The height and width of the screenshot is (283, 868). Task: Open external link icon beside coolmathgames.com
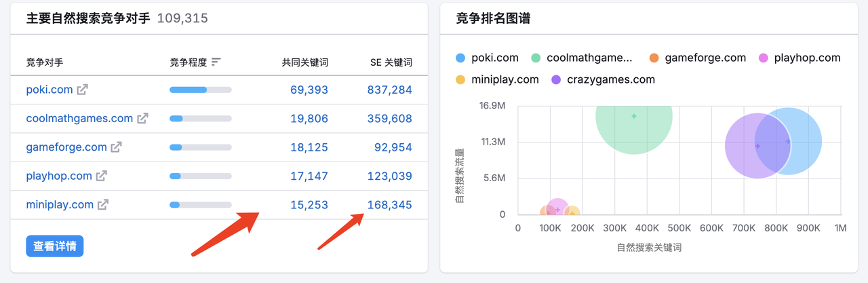pyautogui.click(x=142, y=118)
